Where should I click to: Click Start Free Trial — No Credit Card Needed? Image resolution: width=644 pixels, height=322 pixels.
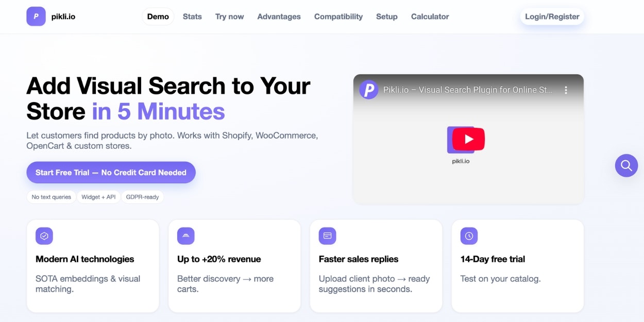(111, 173)
